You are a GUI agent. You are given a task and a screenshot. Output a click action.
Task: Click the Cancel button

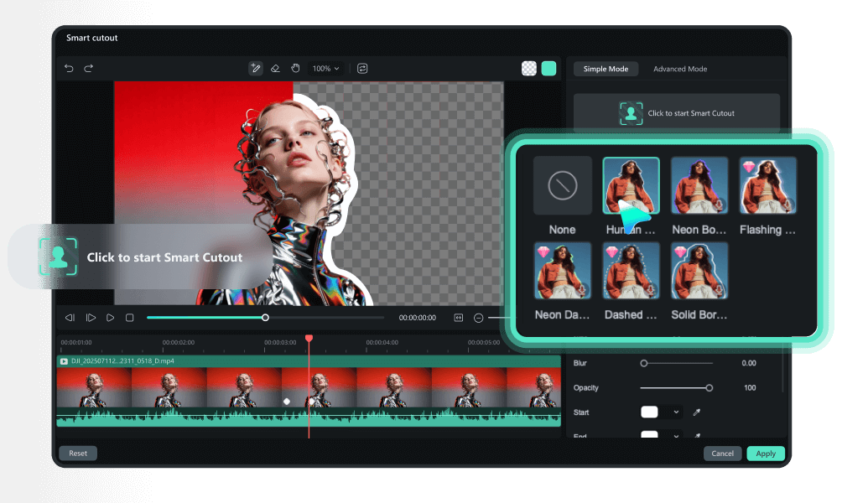[x=722, y=453]
